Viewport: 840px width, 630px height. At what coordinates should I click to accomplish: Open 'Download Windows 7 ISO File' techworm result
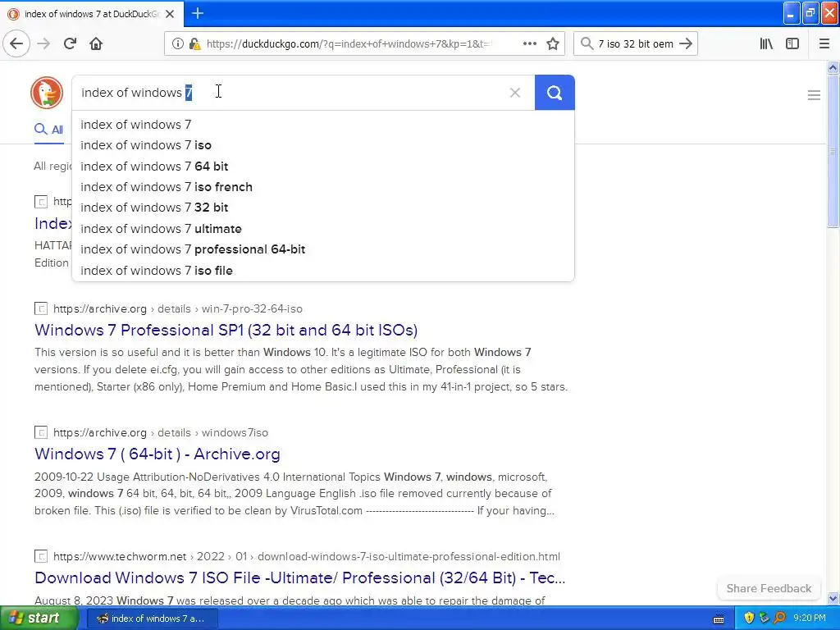coord(300,578)
